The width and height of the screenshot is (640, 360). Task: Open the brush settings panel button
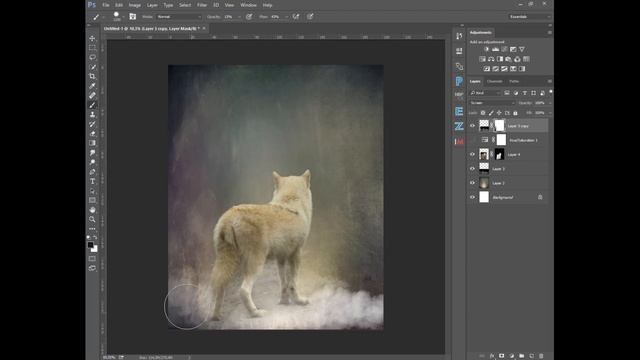pyautogui.click(x=133, y=17)
